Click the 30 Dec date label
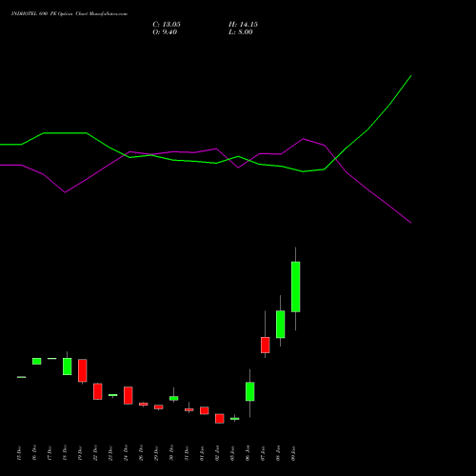Image resolution: width=476 pixels, height=476 pixels. click(171, 453)
